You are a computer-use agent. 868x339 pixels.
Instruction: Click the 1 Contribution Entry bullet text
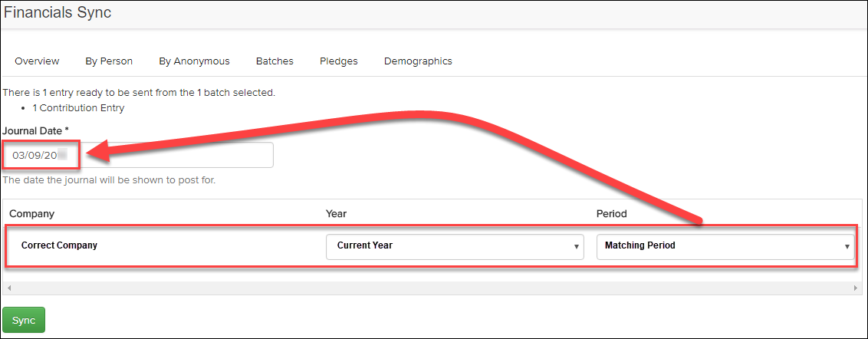78,108
